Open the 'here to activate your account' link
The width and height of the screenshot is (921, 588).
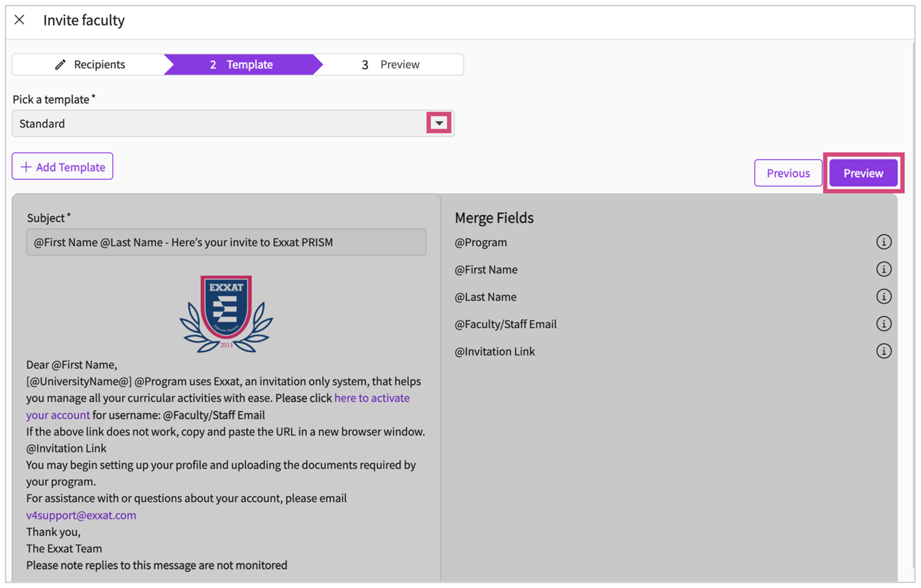372,398
